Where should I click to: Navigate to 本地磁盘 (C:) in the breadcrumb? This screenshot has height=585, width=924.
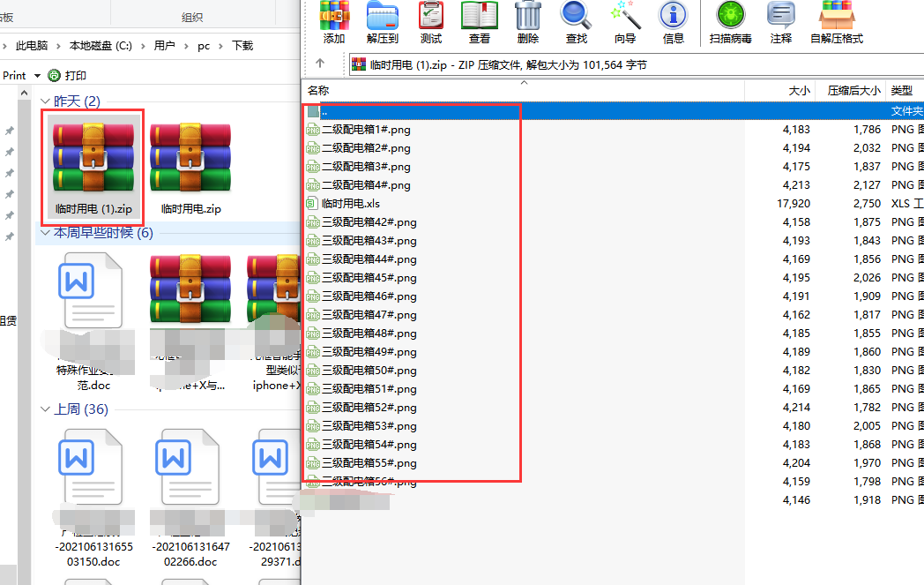pos(100,45)
